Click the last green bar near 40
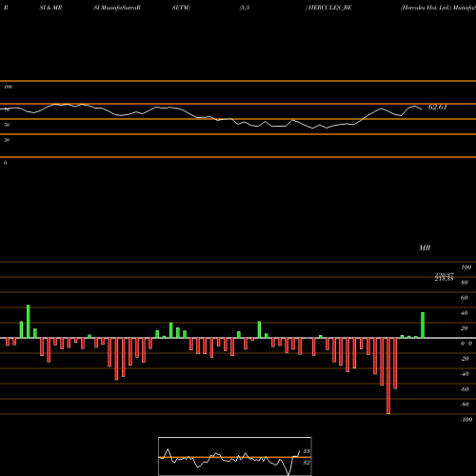The image size is (476, 476). coord(423,326)
